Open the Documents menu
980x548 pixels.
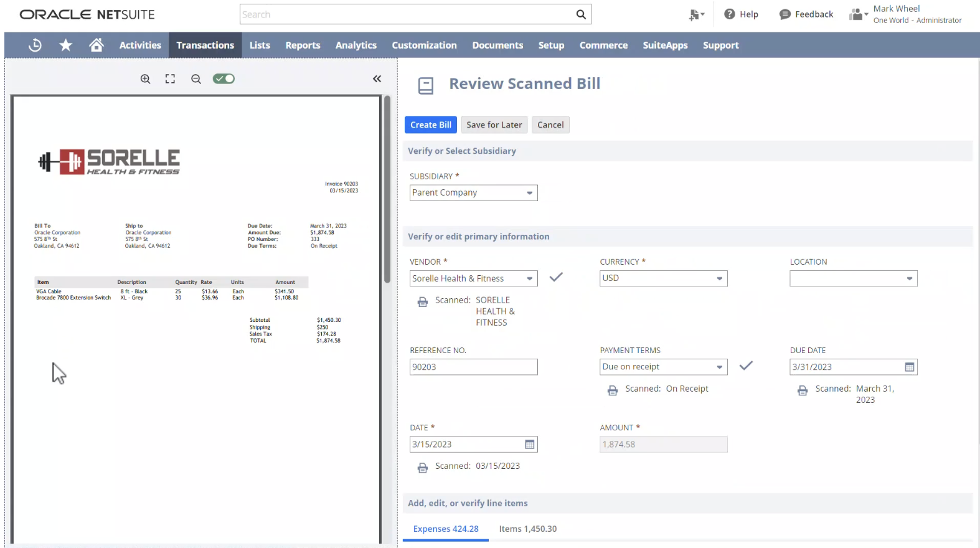pyautogui.click(x=497, y=45)
